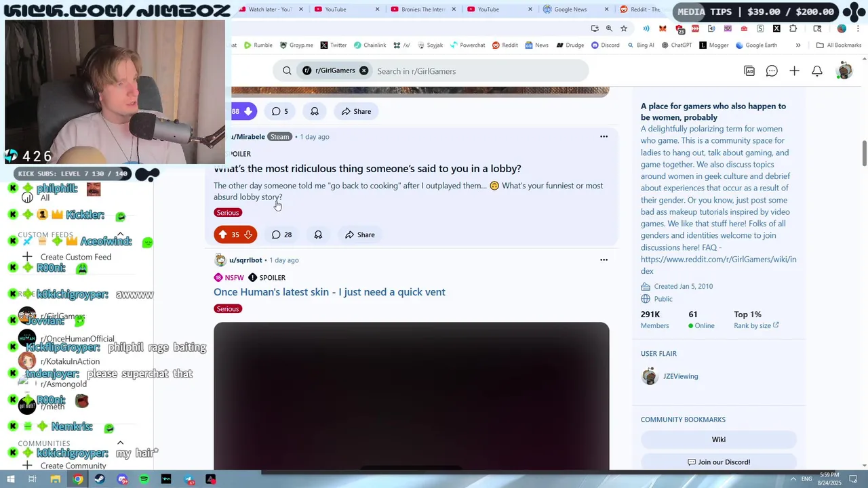
Task: Open the Once Human's latest skin post title
Action: click(330, 292)
